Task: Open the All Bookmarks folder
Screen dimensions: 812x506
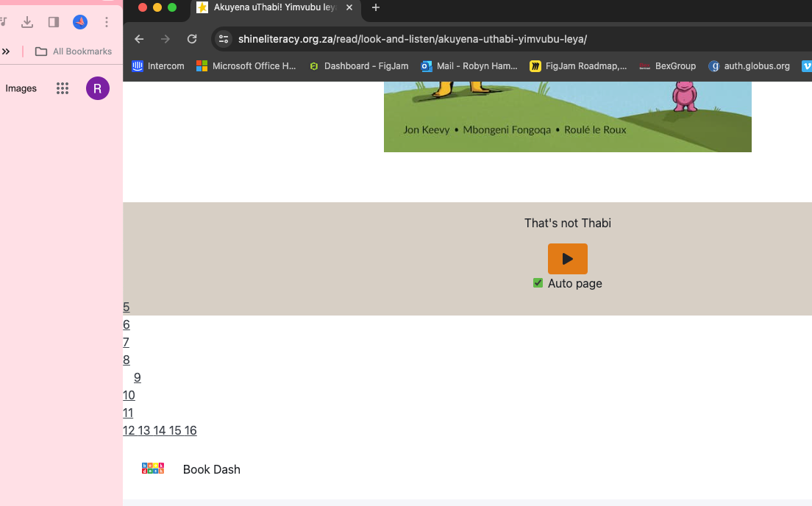Action: [74, 51]
